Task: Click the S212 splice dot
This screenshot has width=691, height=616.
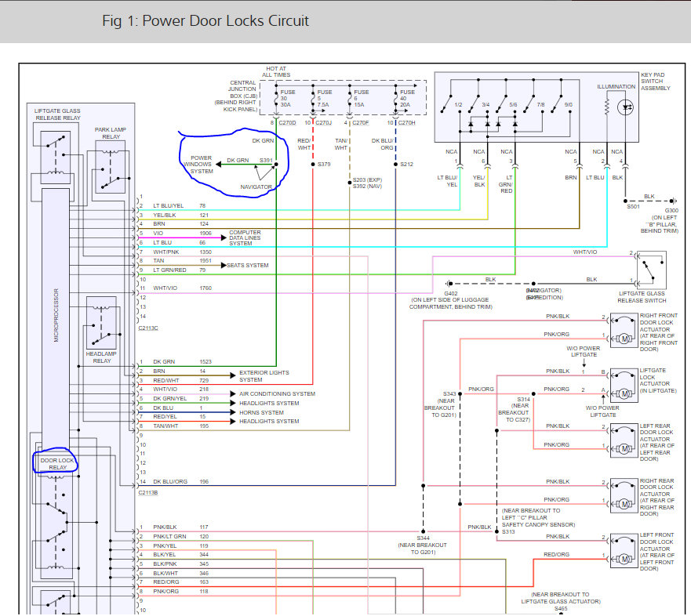Action: click(396, 165)
